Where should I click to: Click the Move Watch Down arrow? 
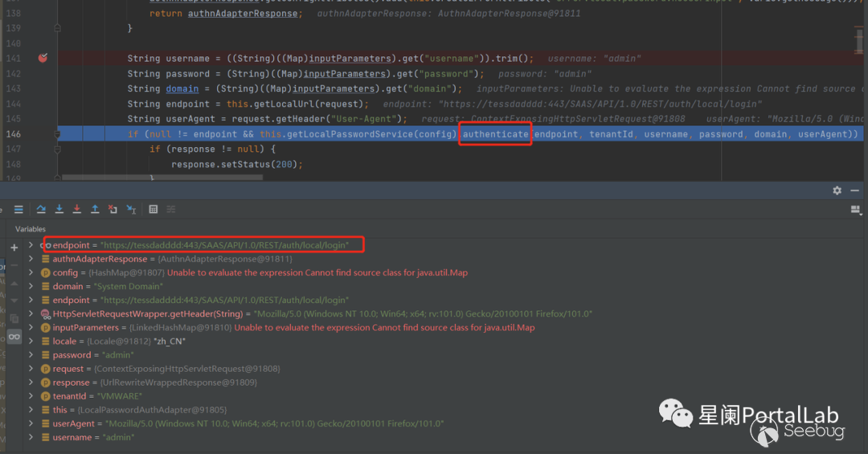[x=14, y=301]
